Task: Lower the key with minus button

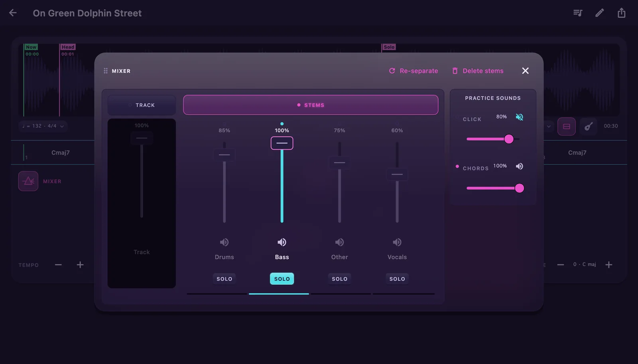Action: tap(561, 265)
